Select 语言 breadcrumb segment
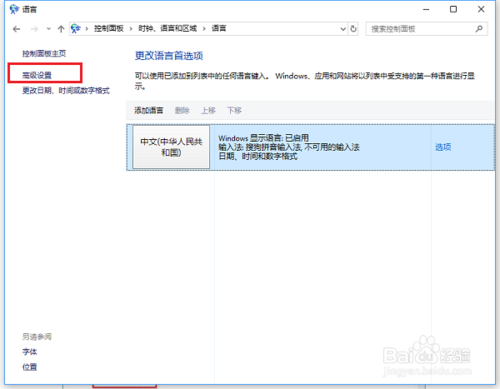The width and height of the screenshot is (500, 389). 219,29
